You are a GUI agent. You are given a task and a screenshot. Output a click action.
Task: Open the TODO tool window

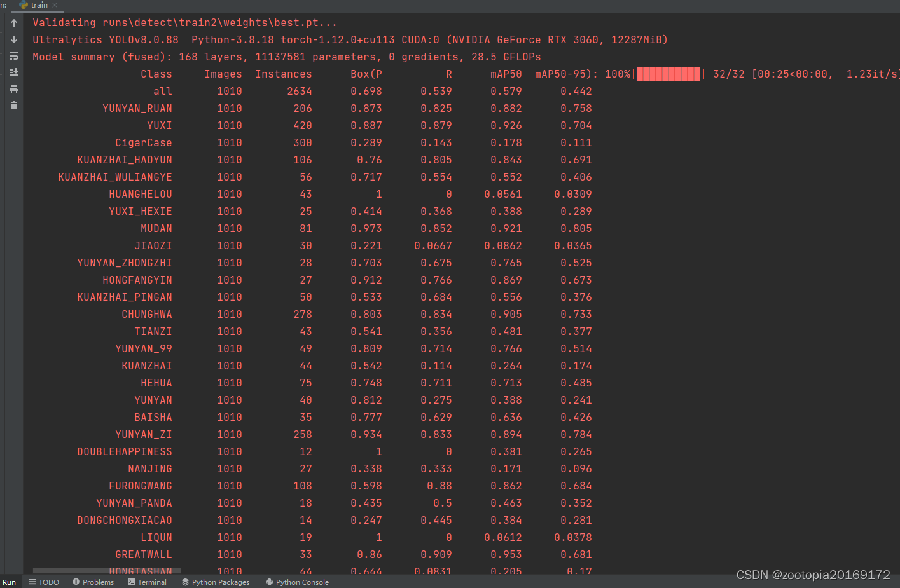point(44,582)
